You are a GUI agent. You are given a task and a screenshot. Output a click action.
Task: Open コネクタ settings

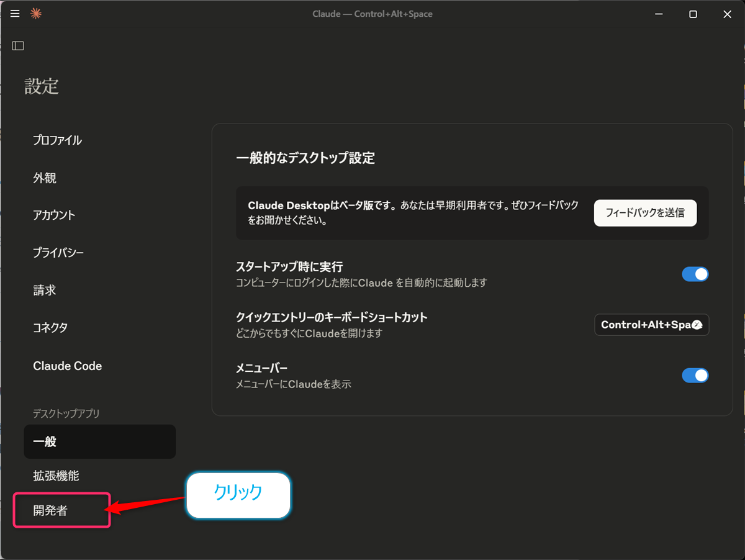(x=50, y=328)
